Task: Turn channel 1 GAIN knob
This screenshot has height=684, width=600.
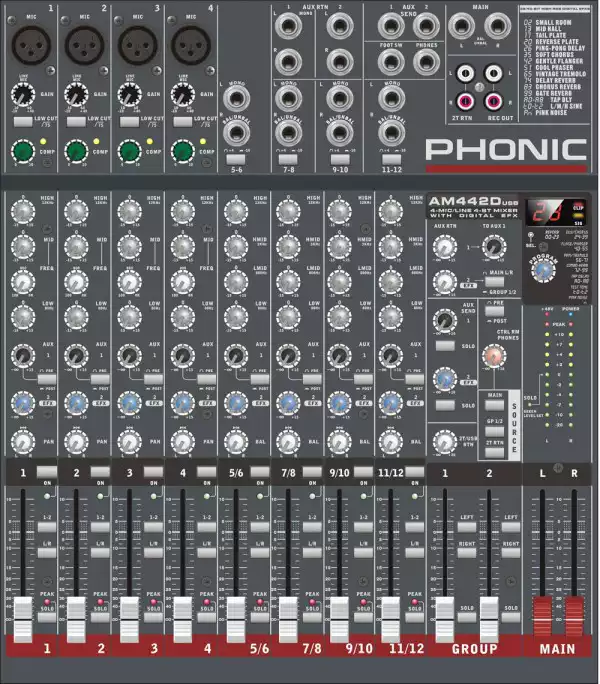Action: (23, 95)
